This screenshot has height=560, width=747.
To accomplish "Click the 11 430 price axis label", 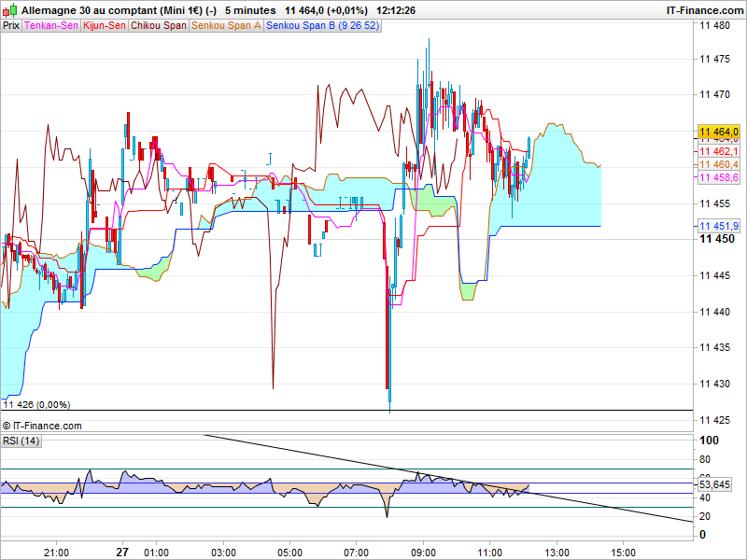I will [714, 384].
